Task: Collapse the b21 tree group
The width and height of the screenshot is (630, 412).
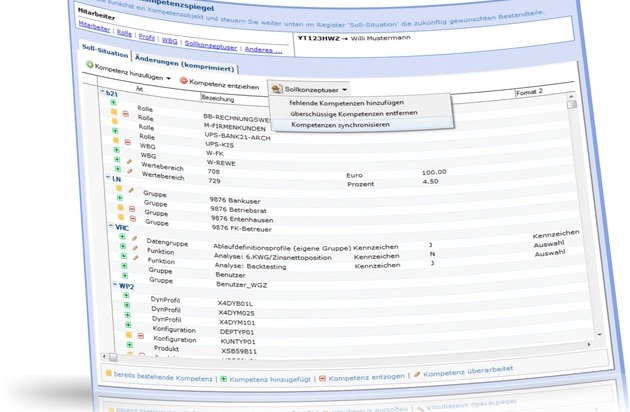Action: coord(104,93)
